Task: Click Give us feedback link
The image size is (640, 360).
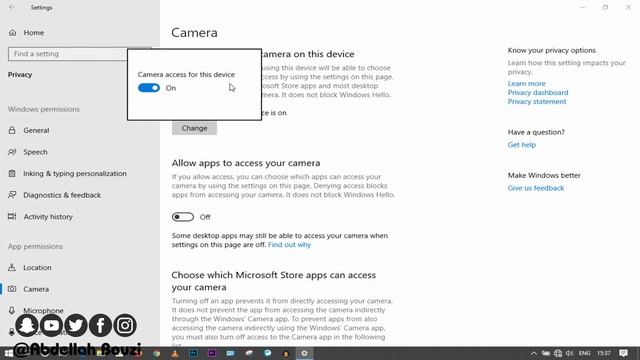Action: 536,188
